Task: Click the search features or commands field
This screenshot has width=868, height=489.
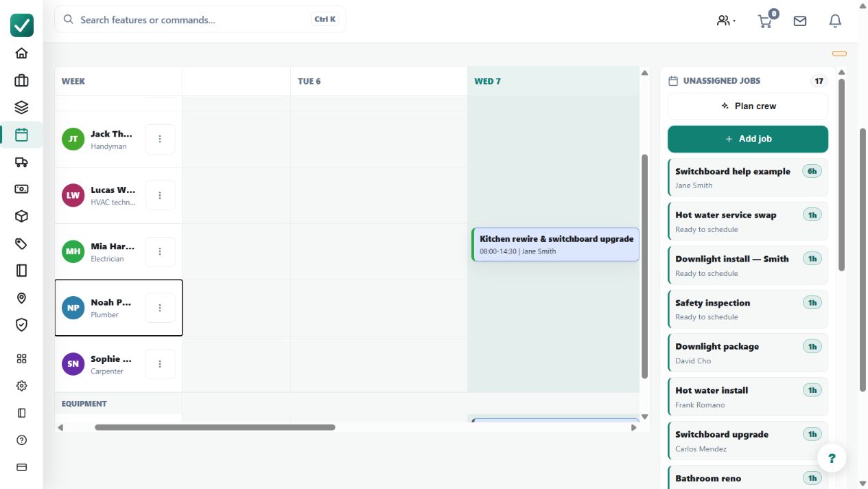Action: point(200,19)
